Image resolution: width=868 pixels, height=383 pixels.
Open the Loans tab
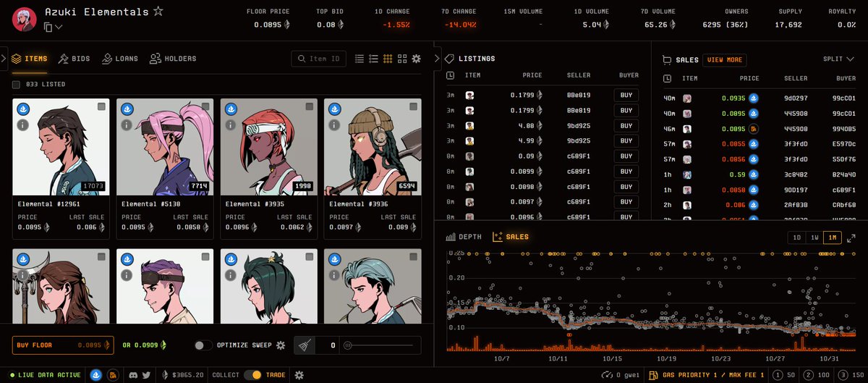point(120,59)
